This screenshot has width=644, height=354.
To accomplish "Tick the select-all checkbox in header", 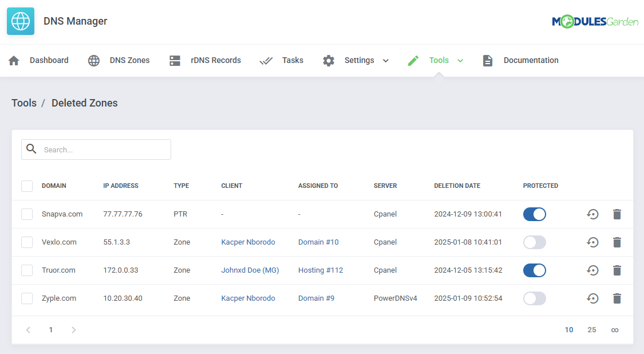I will click(x=27, y=186).
